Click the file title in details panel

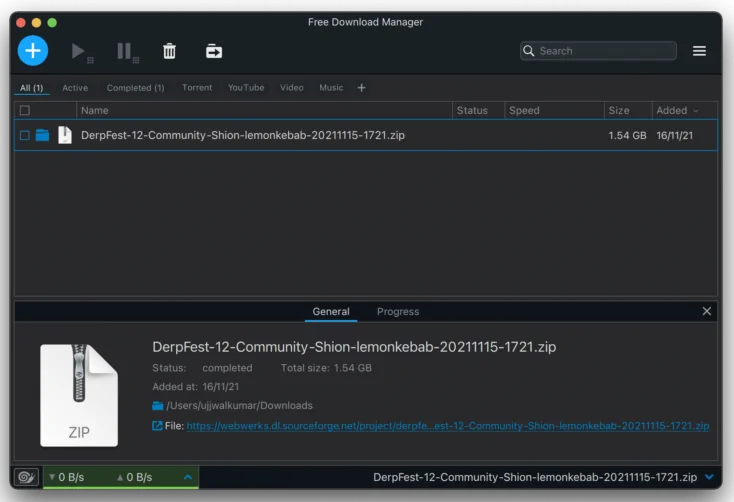354,347
